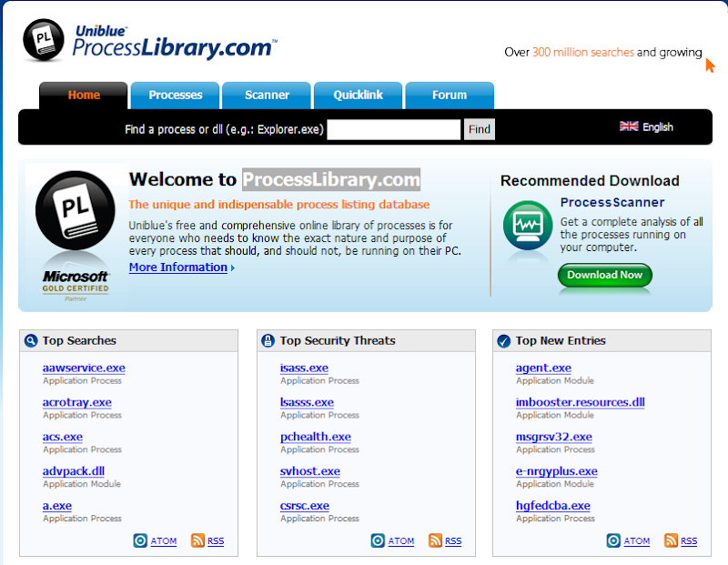Click RSS text link under Top Searches

click(216, 540)
